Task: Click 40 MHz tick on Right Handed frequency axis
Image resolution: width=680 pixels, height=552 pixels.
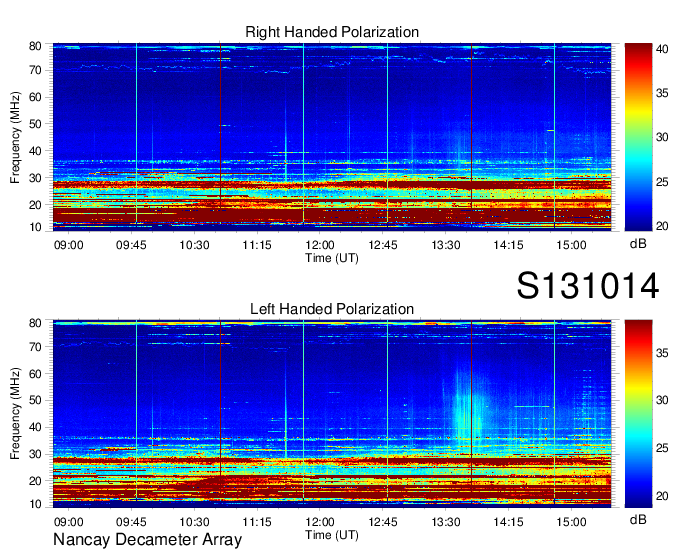Action: point(35,151)
